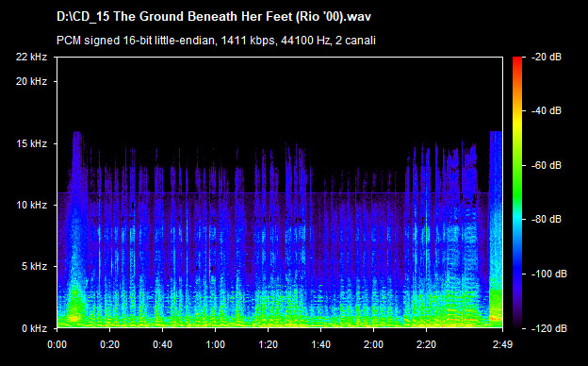588x366 pixels.
Task: Click the final bright burst near 2:49
Action: (496, 229)
